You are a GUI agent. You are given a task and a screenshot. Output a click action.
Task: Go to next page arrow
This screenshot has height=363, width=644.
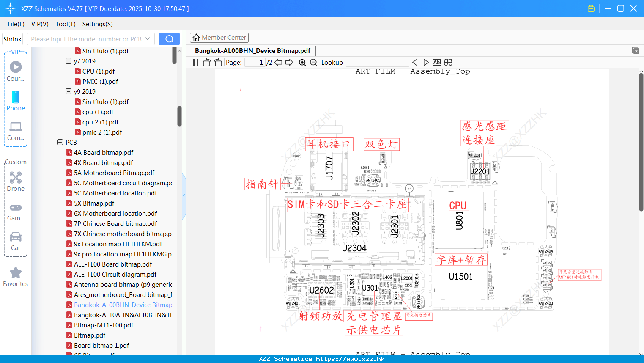pyautogui.click(x=289, y=63)
